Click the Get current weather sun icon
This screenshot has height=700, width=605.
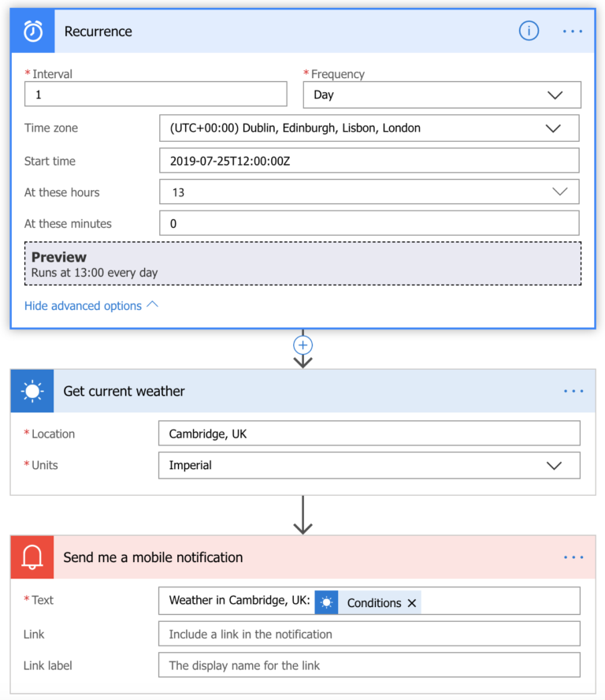click(x=32, y=391)
